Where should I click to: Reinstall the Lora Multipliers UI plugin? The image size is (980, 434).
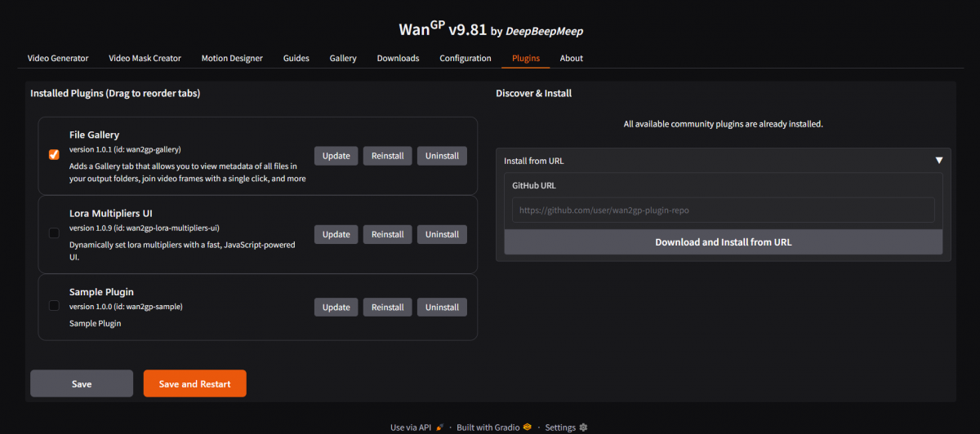coord(387,234)
